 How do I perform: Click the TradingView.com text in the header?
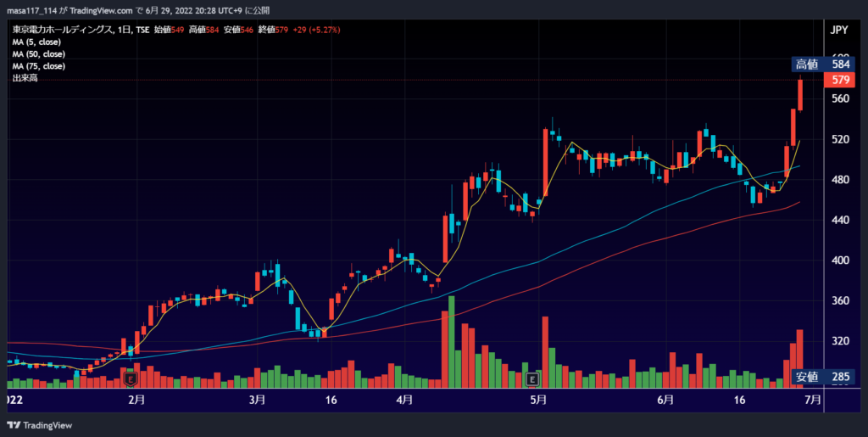pos(102,10)
